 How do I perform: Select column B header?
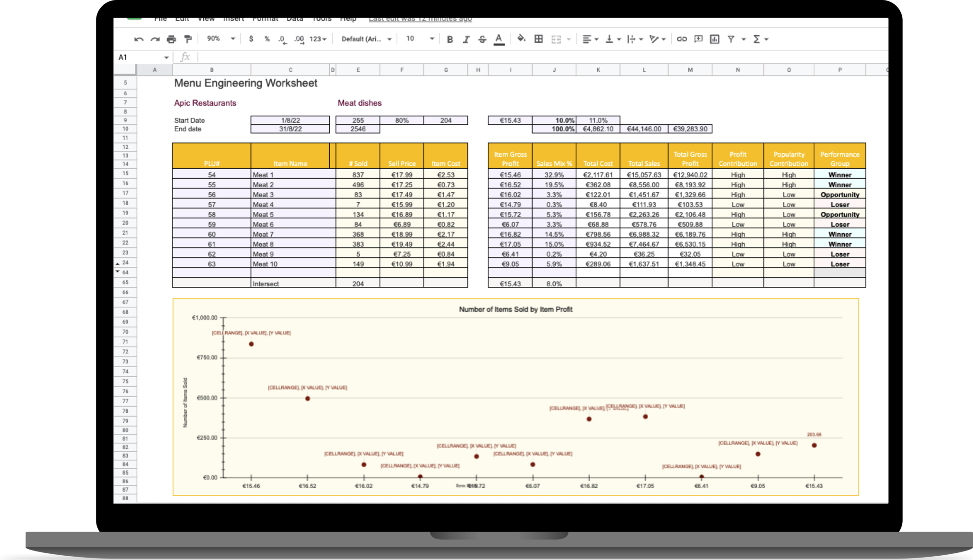pyautogui.click(x=211, y=70)
